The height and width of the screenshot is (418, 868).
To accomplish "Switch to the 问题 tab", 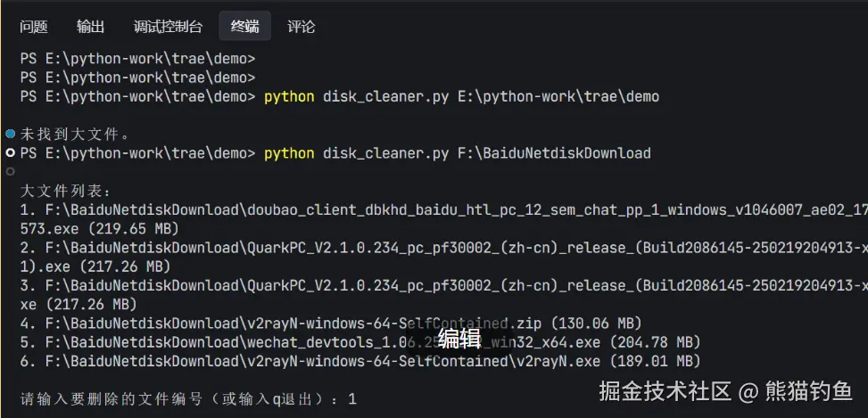I will [x=34, y=27].
